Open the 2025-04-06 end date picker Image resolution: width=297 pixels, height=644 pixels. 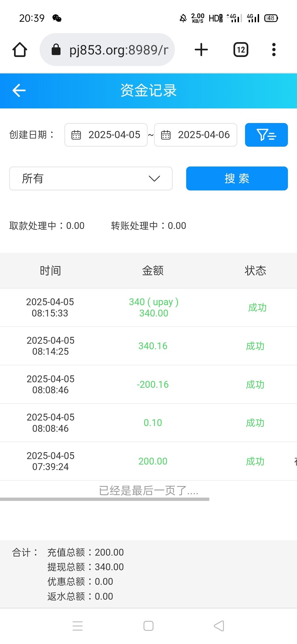pos(204,135)
